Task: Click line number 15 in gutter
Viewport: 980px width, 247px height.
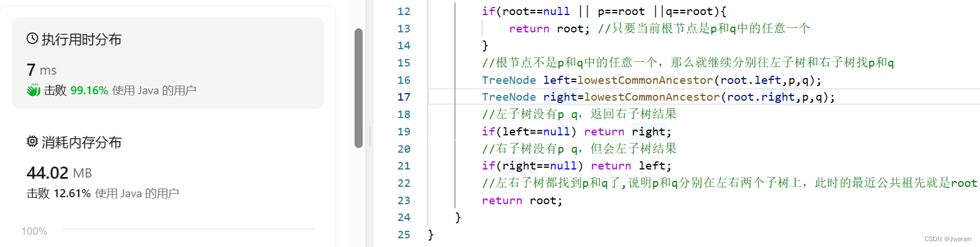Action: pyautogui.click(x=404, y=63)
